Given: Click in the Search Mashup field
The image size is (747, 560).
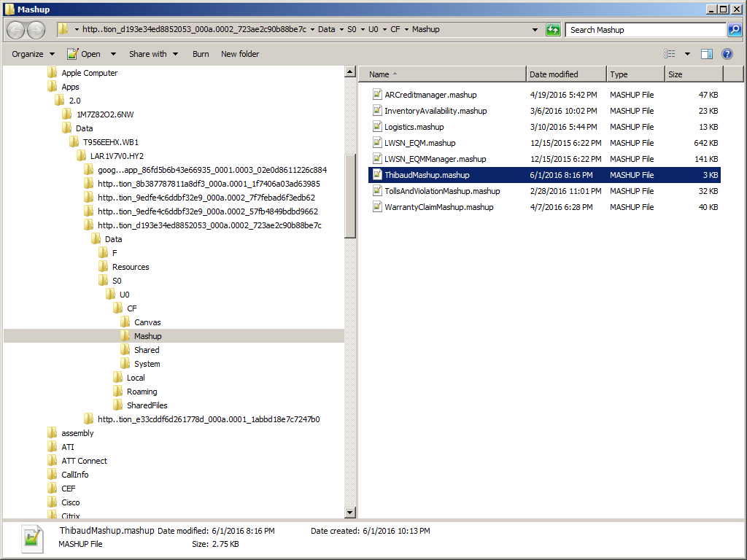Looking at the screenshot, I should [x=646, y=30].
